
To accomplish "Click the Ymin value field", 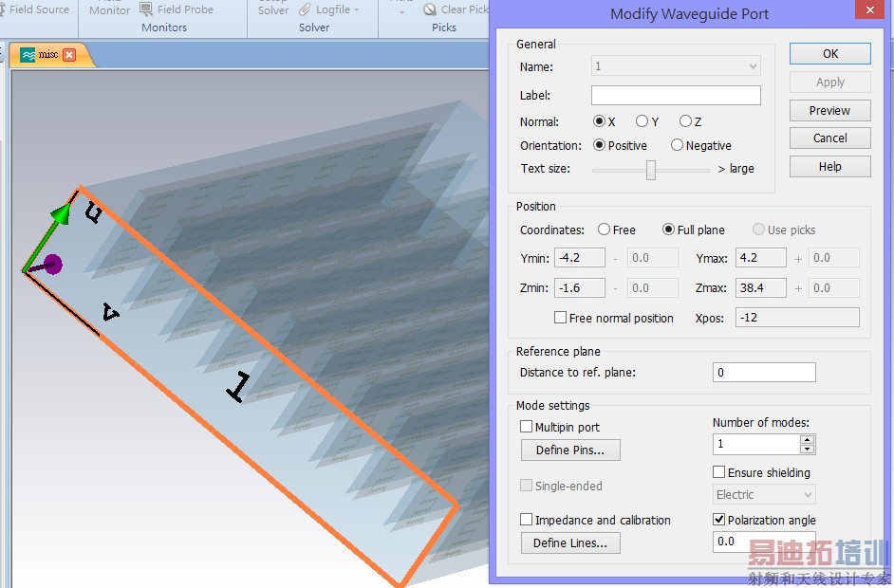I will (580, 258).
